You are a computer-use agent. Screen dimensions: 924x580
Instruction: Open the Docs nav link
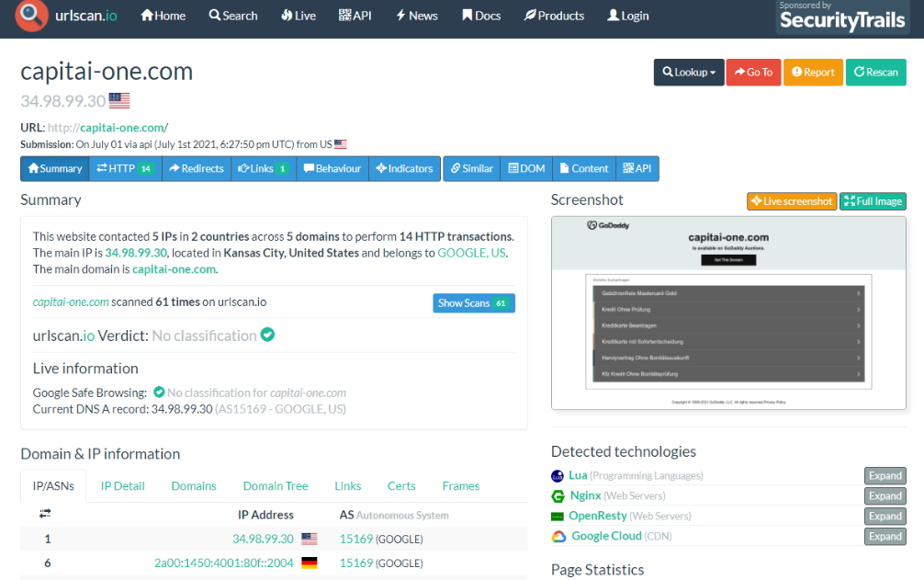coord(481,16)
